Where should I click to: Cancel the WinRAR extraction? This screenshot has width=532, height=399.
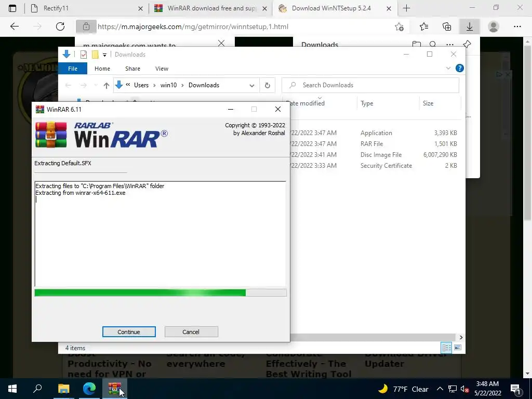point(191,332)
